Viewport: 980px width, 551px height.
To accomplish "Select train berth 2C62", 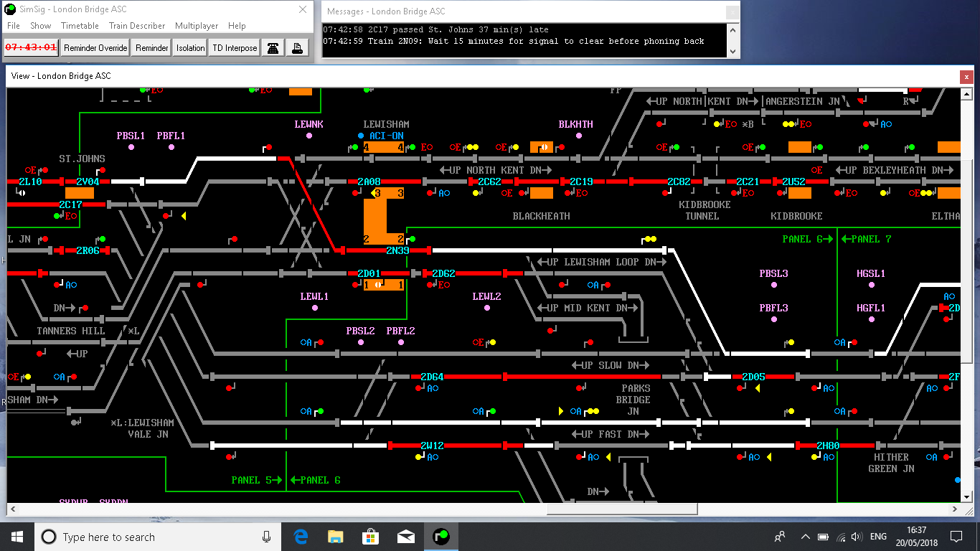I will pyautogui.click(x=490, y=182).
